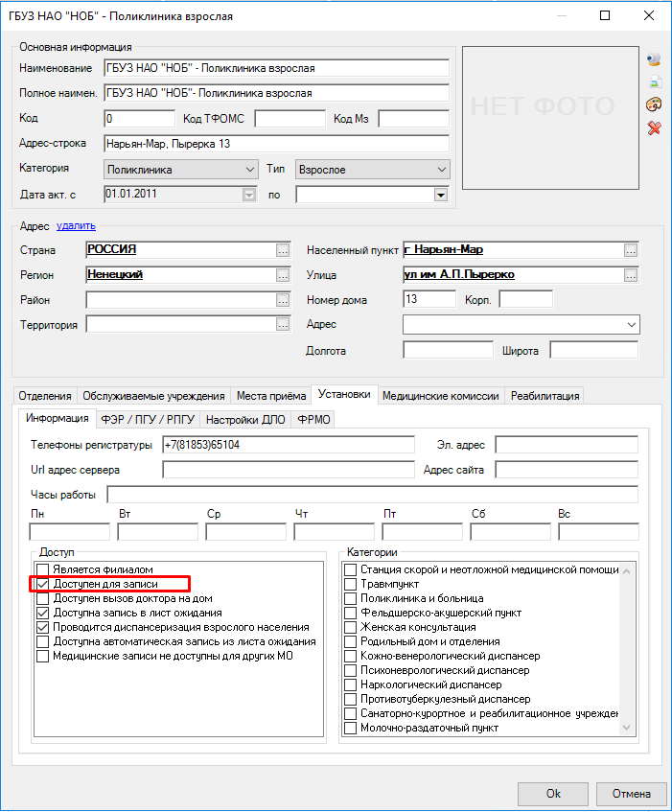Open the Дата акт. с date picker arrow
The height and width of the screenshot is (812, 672).
(249, 196)
